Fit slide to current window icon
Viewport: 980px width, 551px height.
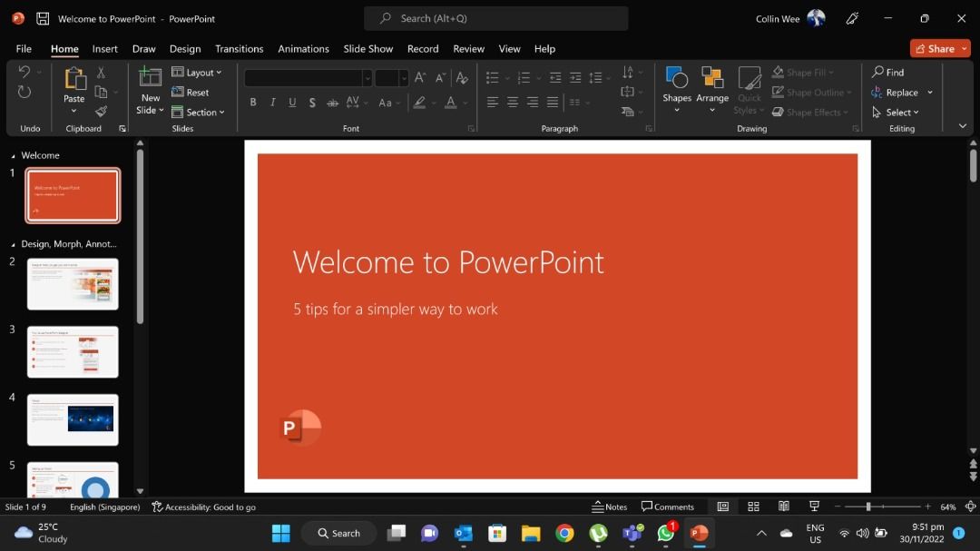point(970,507)
